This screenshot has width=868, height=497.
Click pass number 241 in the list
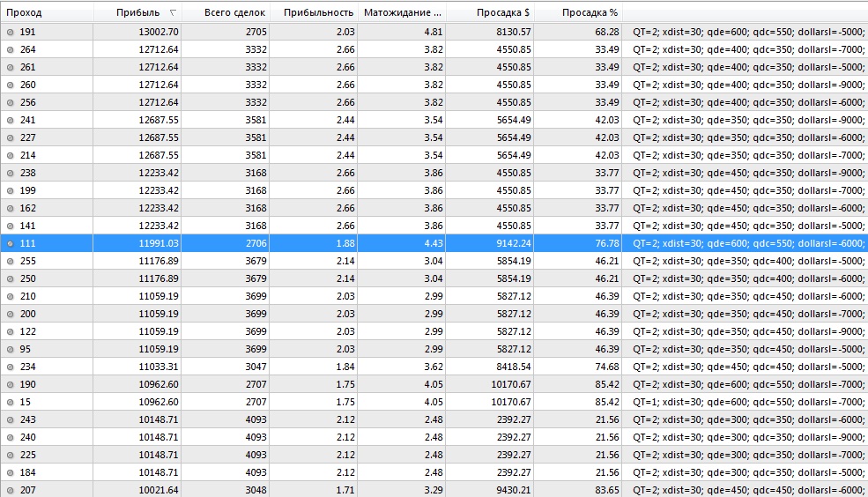pyautogui.click(x=27, y=120)
